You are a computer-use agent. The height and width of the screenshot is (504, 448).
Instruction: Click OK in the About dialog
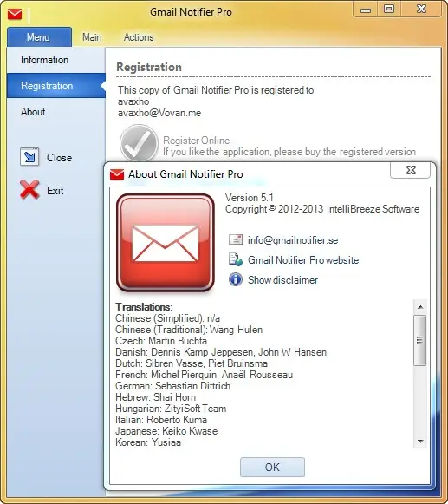pyautogui.click(x=272, y=467)
